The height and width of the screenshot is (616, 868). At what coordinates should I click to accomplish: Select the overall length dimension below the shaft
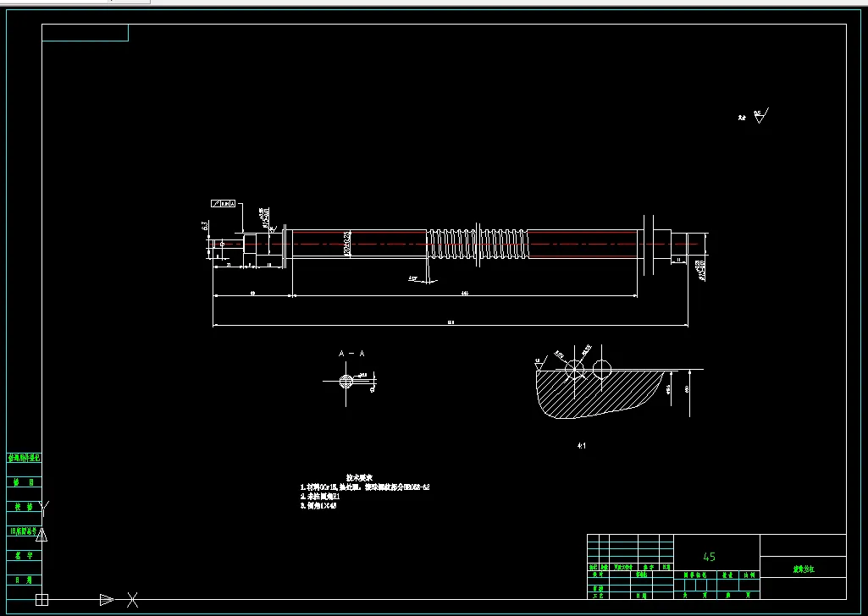451,323
